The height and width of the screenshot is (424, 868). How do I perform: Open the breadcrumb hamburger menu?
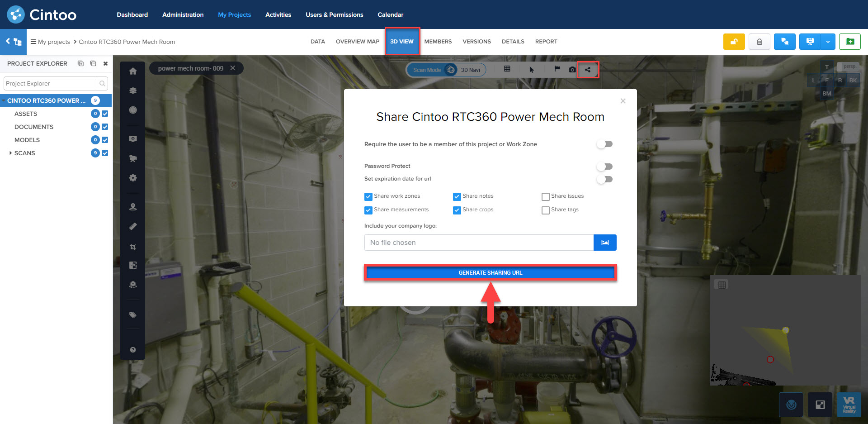coord(33,42)
